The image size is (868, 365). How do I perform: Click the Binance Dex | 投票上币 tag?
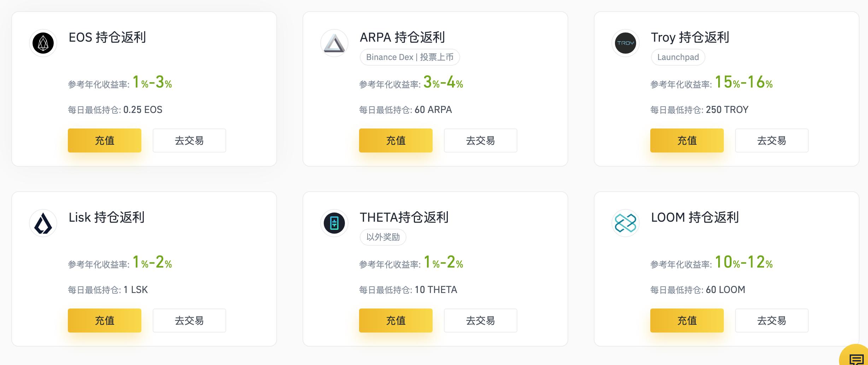(x=410, y=57)
